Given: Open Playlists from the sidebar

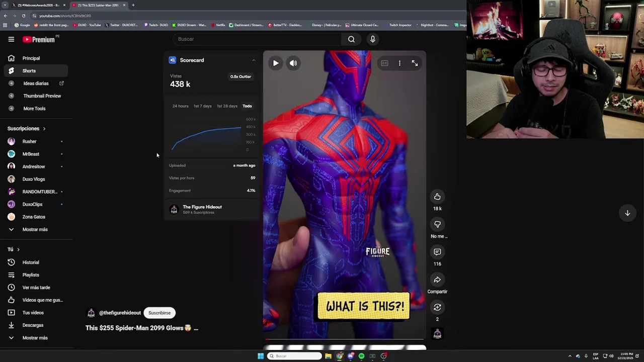Looking at the screenshot, I should 35,275.
